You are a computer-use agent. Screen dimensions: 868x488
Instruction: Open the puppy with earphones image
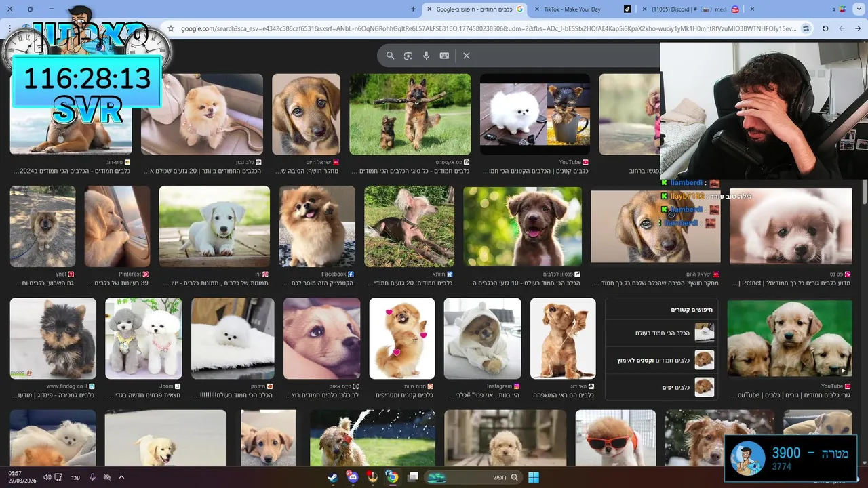563,338
